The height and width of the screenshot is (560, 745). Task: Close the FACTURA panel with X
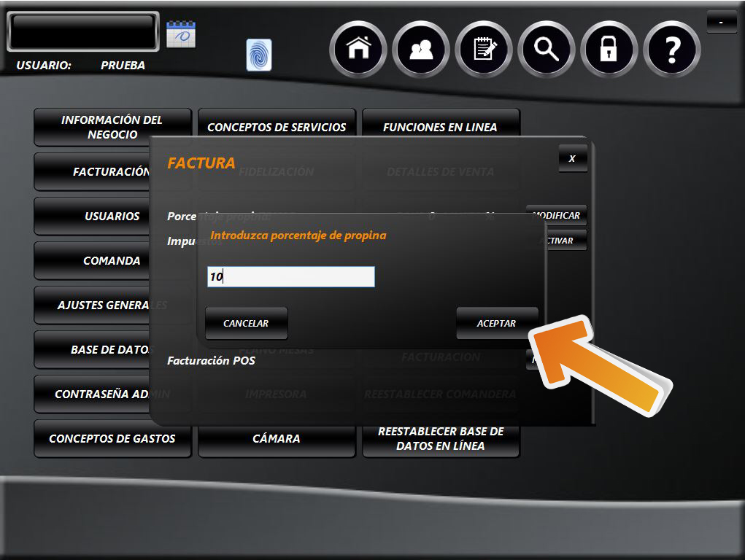pyautogui.click(x=573, y=158)
